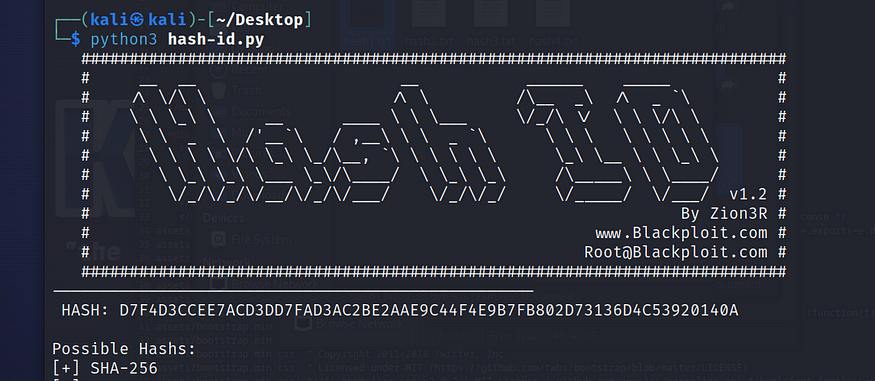Click the v1.2 version label

click(748, 194)
